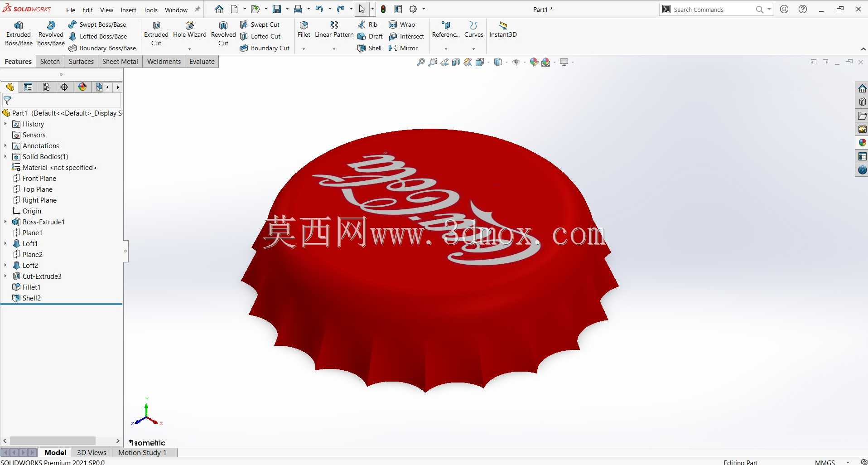Click the Rebuild traffic light icon
The width and height of the screenshot is (868, 465).
[383, 9]
